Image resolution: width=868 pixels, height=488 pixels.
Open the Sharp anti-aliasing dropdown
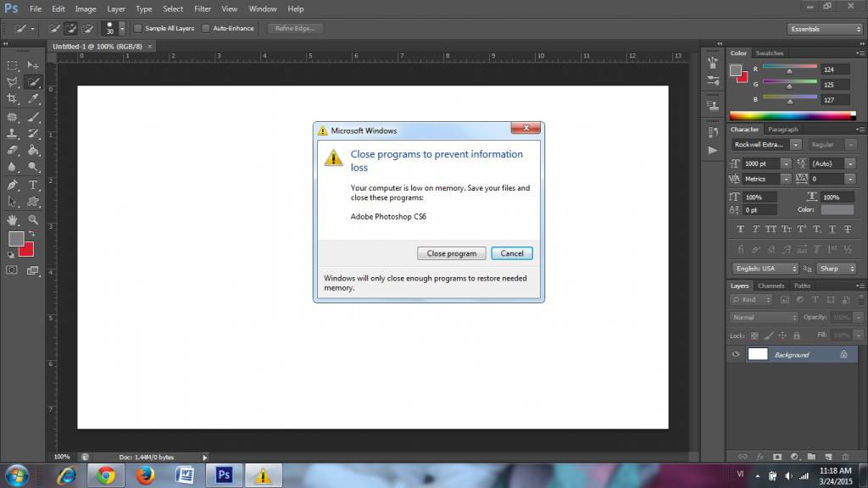point(837,269)
